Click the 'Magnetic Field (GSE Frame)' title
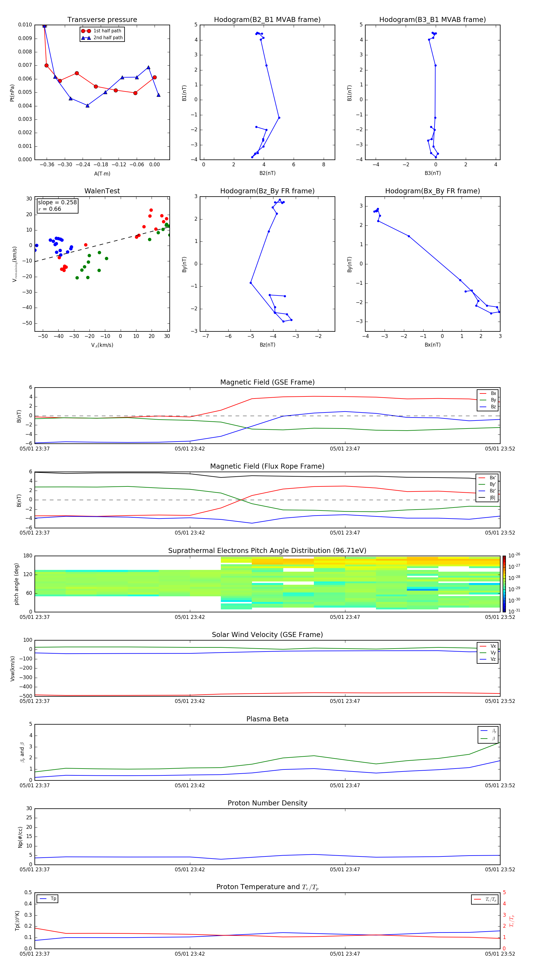Screen dimensions: 535x980 tap(267, 382)
